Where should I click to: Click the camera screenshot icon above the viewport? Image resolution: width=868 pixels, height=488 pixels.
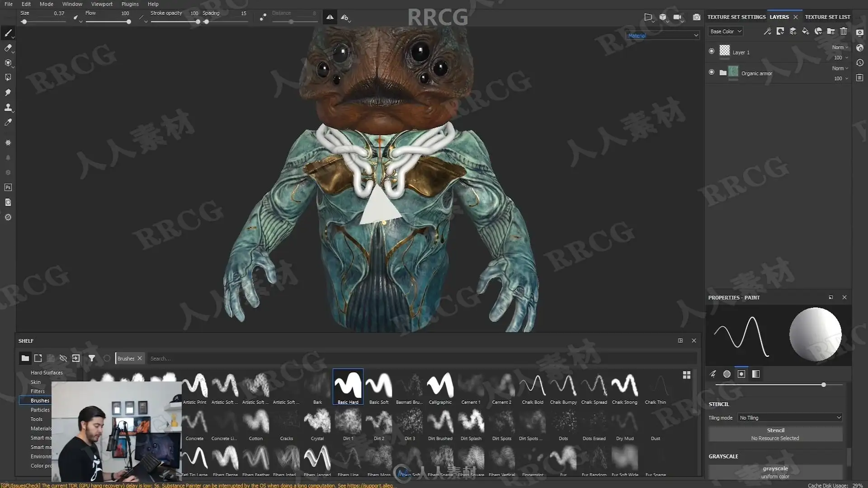697,17
